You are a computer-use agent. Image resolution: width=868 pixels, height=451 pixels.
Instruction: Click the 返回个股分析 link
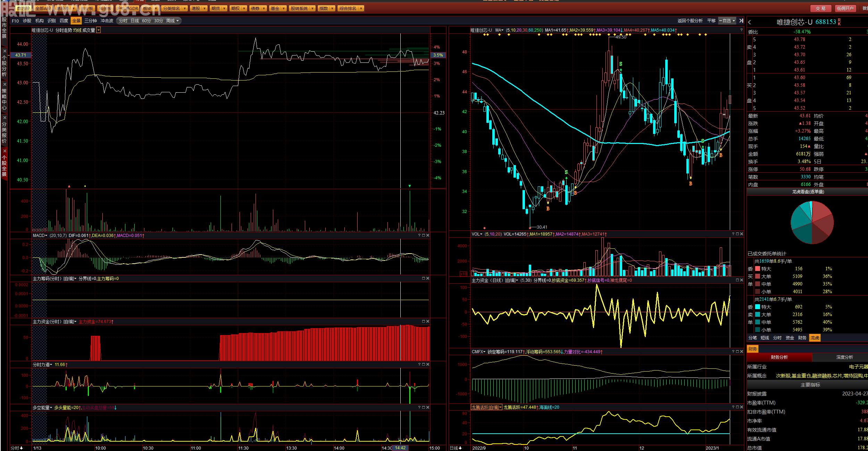tap(690, 21)
